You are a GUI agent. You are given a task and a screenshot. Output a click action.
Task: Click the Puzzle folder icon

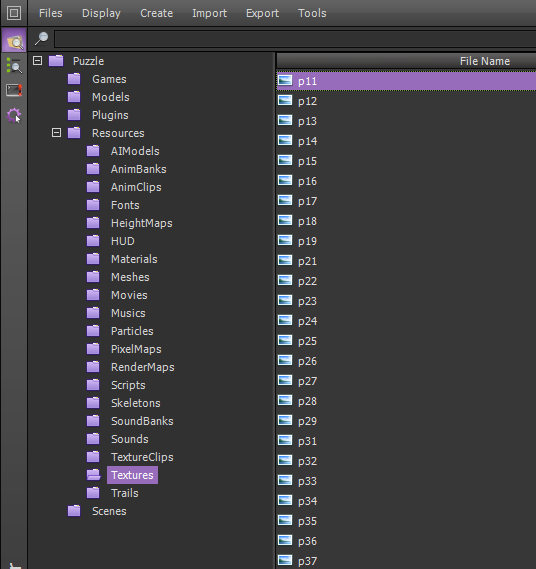pos(56,61)
